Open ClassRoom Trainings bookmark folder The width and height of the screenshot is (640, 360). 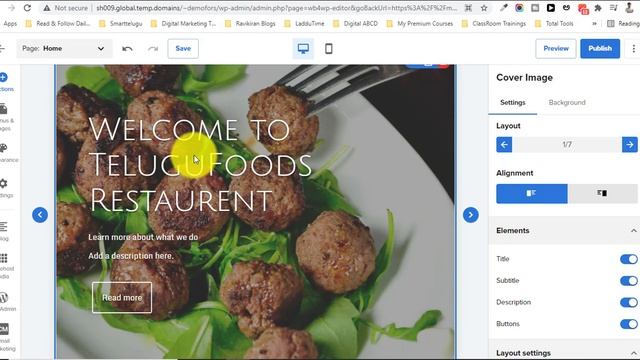pos(494,24)
